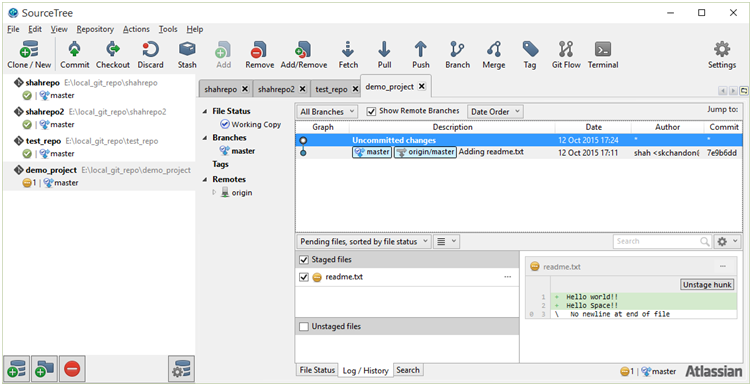
Task: Open the File menu
Action: coord(13,29)
